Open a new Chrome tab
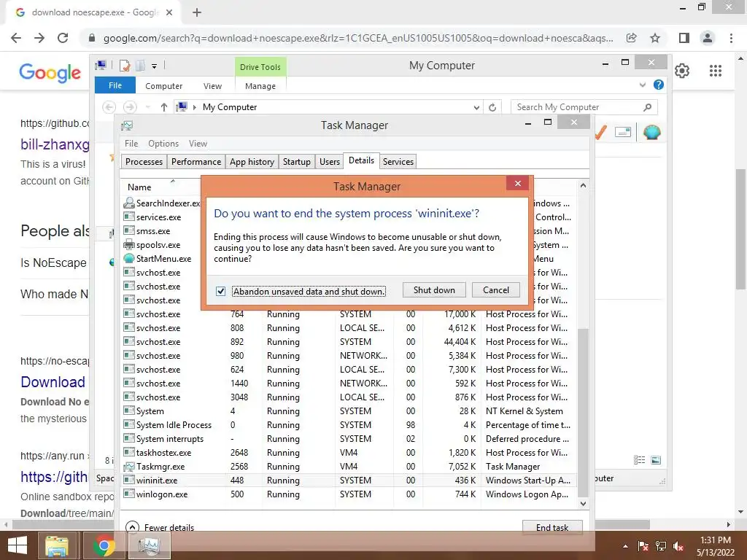The height and width of the screenshot is (560, 747). [x=197, y=12]
